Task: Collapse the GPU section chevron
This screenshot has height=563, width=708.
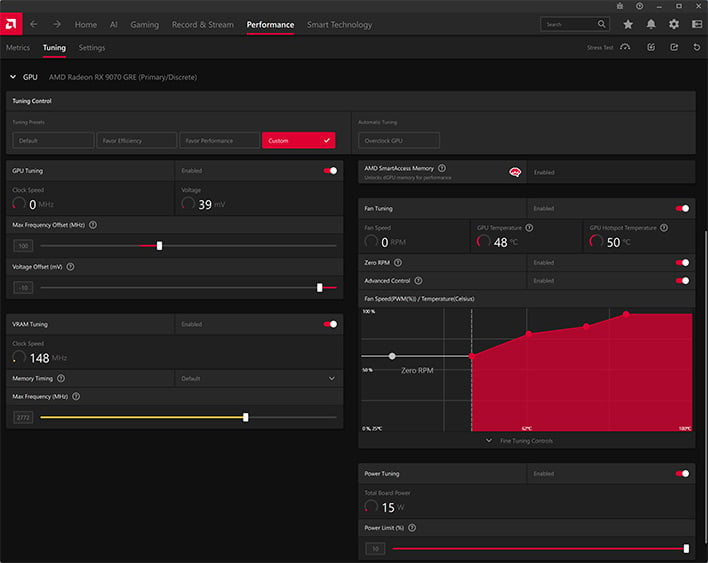Action: click(13, 77)
